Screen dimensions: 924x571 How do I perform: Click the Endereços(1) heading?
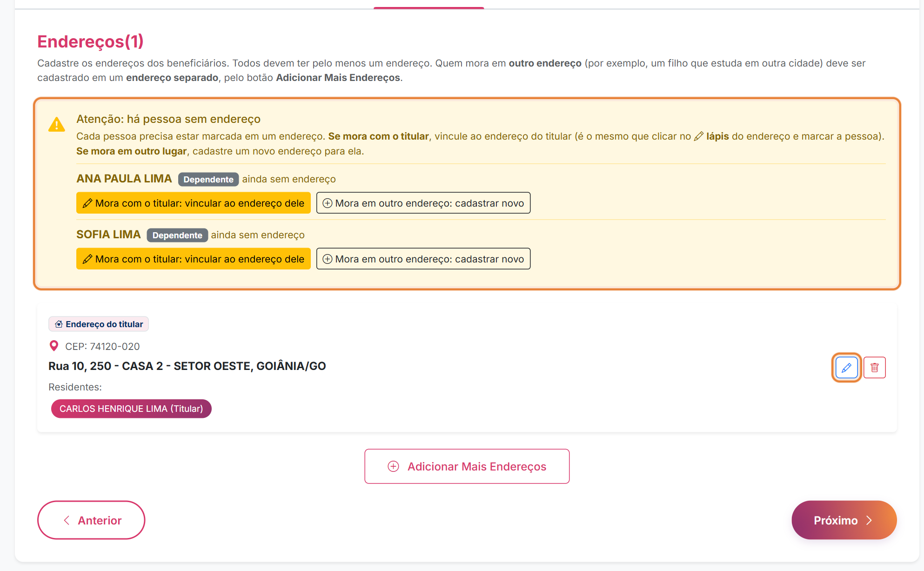tap(90, 41)
